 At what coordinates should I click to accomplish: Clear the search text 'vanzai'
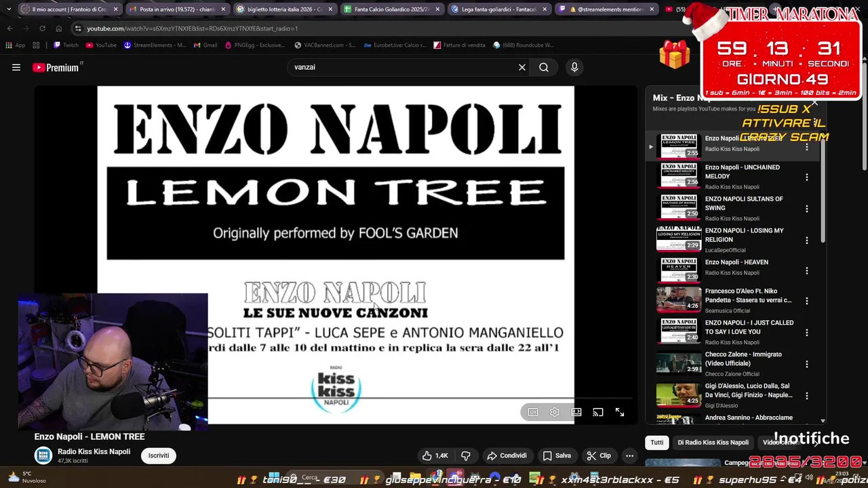coord(522,67)
